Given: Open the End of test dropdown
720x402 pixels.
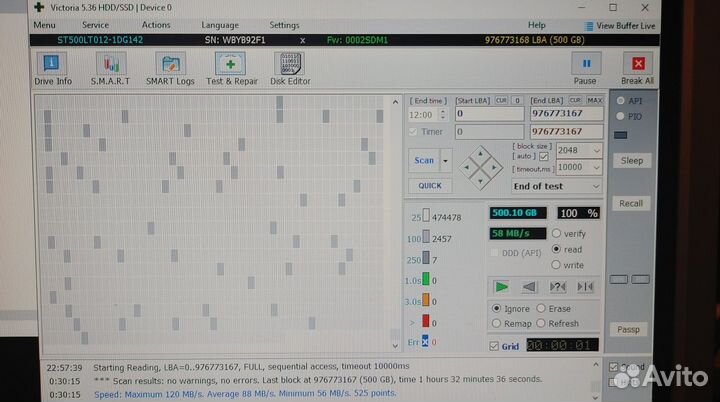Looking at the screenshot, I should click(x=597, y=186).
